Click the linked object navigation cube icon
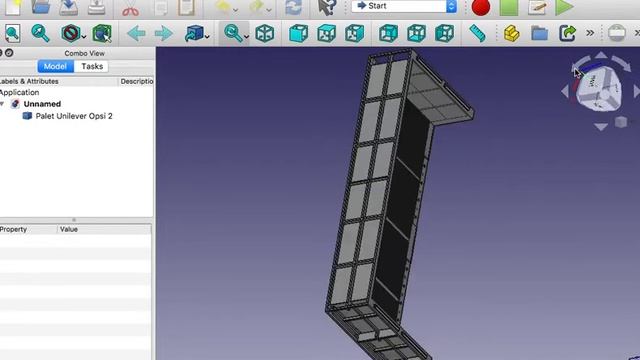Image resolution: width=640 pixels, height=360 pixels. [x=194, y=33]
